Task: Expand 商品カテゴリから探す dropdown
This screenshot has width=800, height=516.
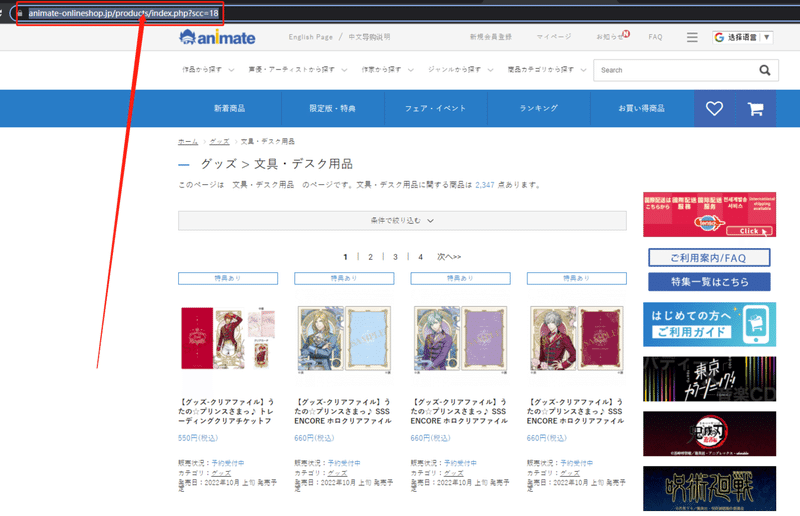Action: [546, 69]
